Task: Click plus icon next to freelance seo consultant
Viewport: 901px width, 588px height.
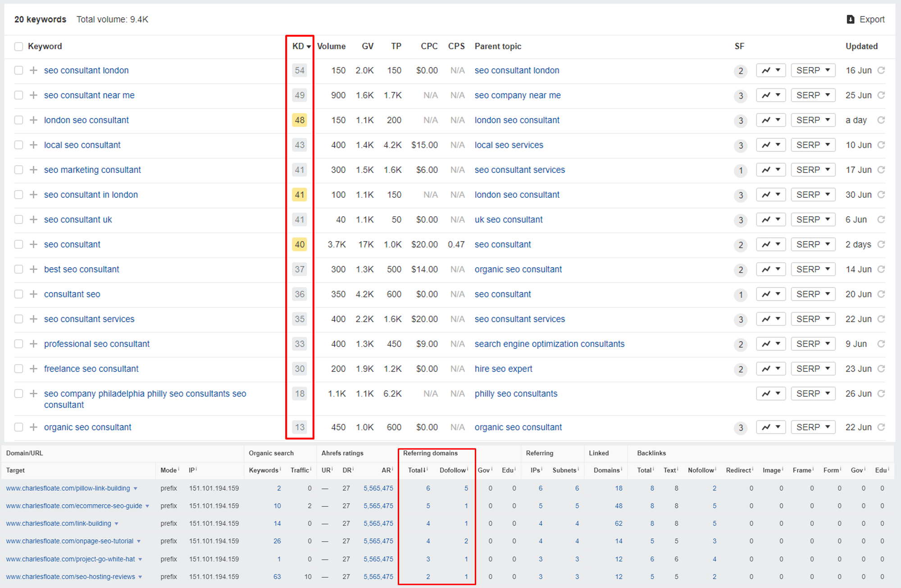Action: [33, 369]
